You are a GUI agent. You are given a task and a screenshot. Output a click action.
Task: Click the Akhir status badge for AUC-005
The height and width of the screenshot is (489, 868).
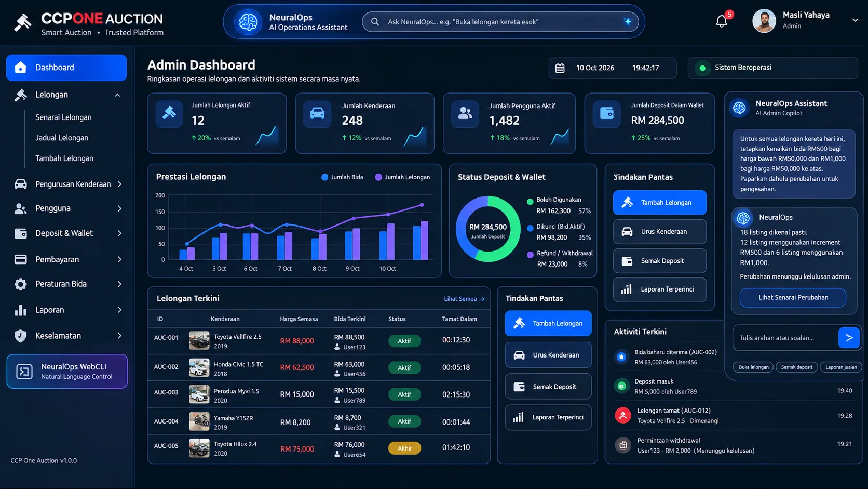(x=405, y=448)
